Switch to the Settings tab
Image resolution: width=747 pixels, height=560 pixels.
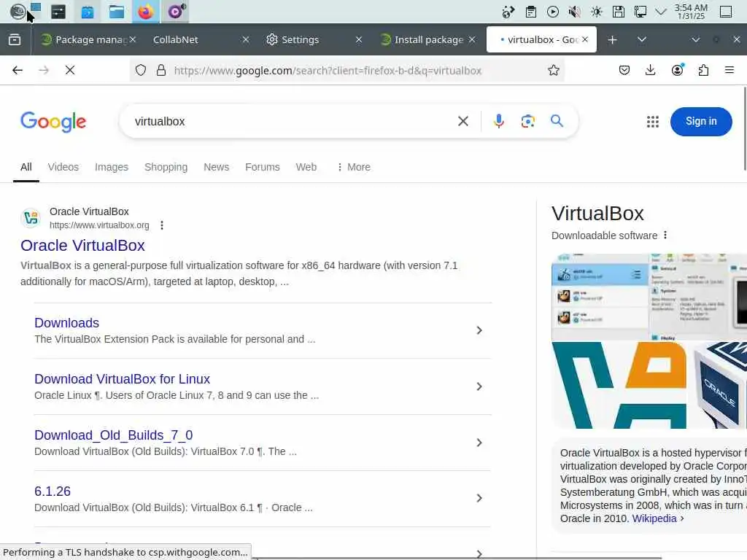(x=309, y=39)
